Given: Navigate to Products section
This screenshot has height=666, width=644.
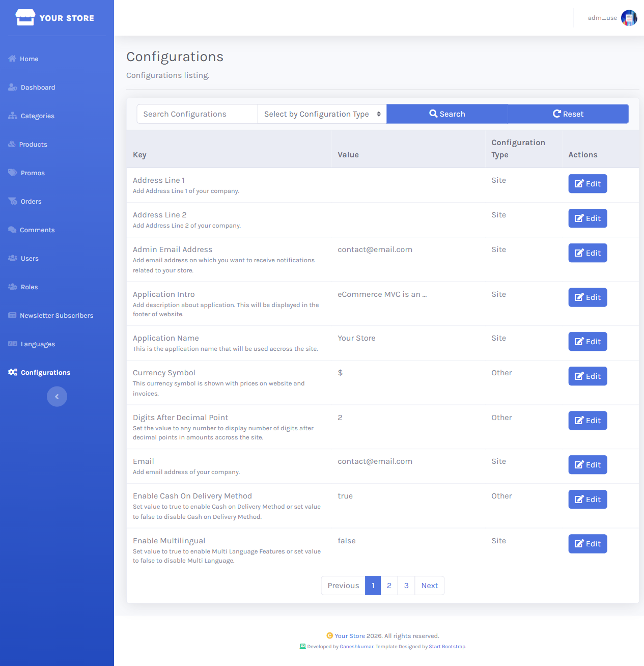Looking at the screenshot, I should pyautogui.click(x=57, y=144).
